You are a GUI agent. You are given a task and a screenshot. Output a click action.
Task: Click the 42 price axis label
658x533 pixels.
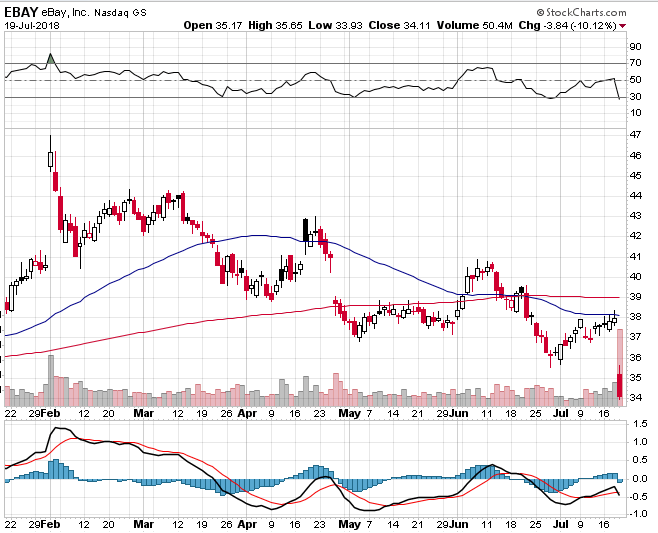click(x=635, y=236)
